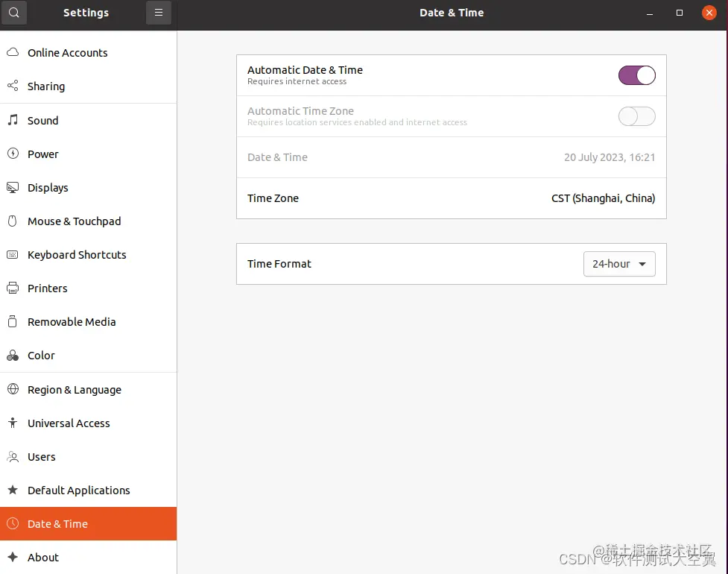Open Mouse & Touchpad settings
The image size is (728, 574).
tap(88, 221)
